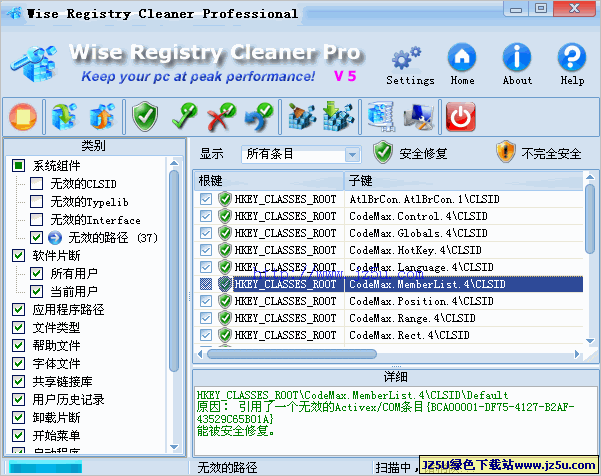Open Help with the question mark icon
The height and width of the screenshot is (476, 601).
572,57
